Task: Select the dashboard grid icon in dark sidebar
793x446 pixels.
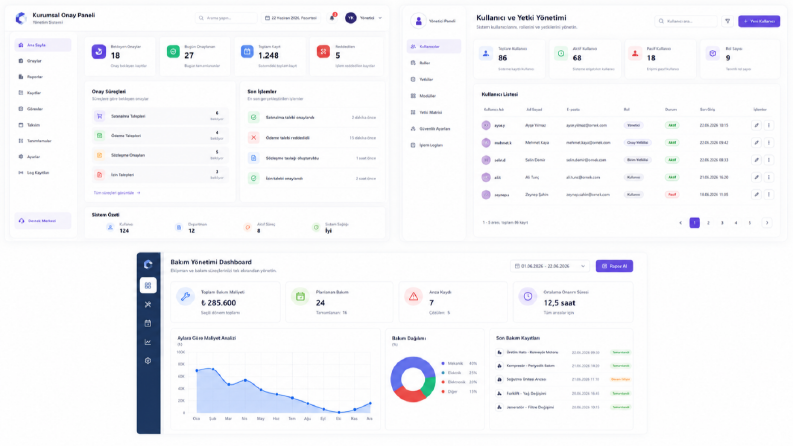Action: pos(148,286)
